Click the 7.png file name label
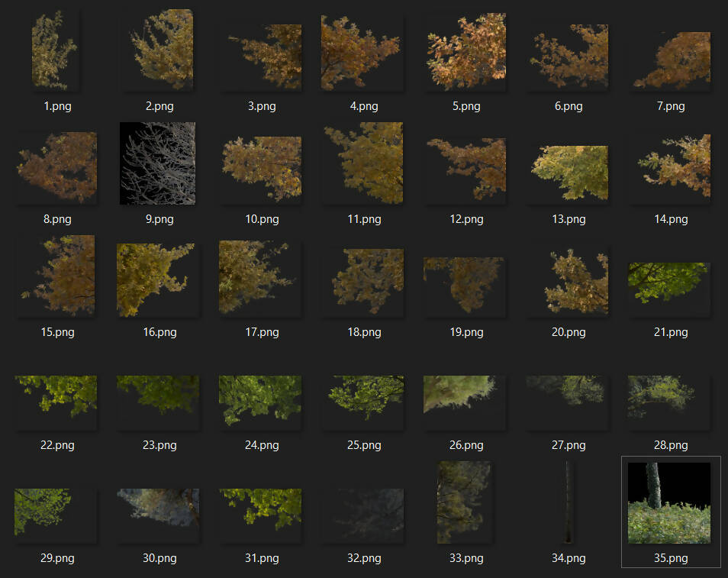 671,106
